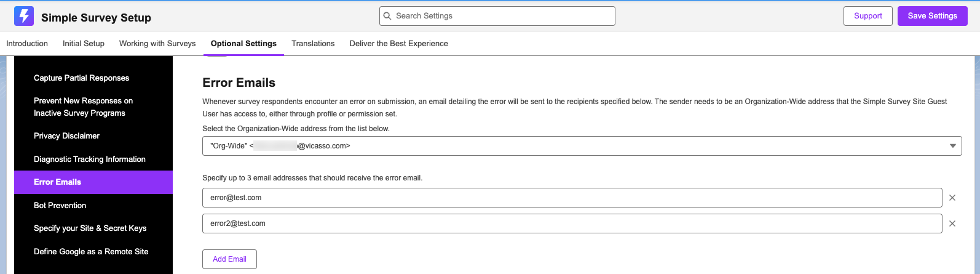Remove the error@test.com recipient
Viewport: 980px width, 274px height.
tap(952, 198)
